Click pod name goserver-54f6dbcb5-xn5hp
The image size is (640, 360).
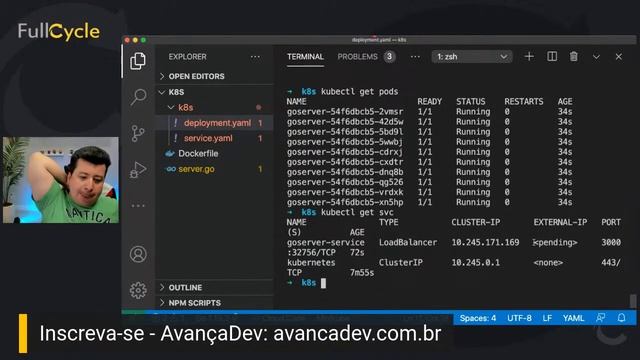pyautogui.click(x=345, y=202)
